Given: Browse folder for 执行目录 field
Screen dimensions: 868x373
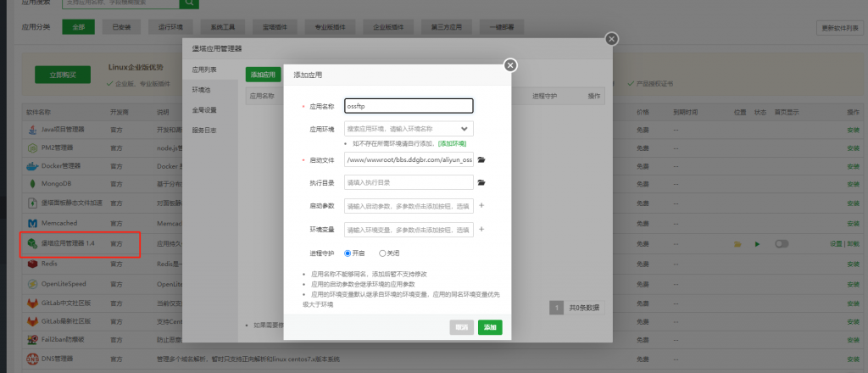Looking at the screenshot, I should (x=481, y=182).
